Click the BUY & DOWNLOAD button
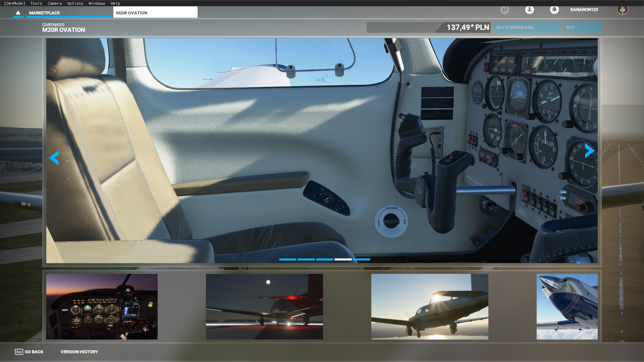This screenshot has height=362, width=644. 527,27
